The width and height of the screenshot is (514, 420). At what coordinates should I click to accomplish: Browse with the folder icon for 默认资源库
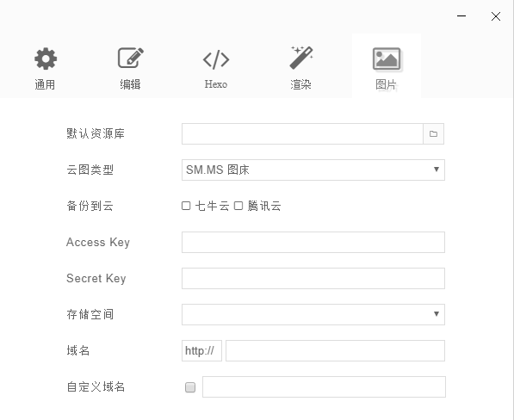click(x=433, y=133)
